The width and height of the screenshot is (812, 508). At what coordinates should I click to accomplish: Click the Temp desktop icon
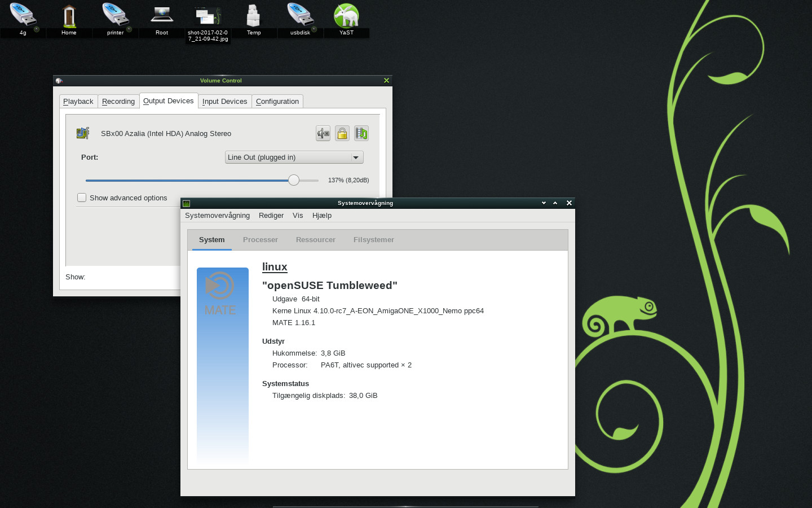click(x=254, y=17)
